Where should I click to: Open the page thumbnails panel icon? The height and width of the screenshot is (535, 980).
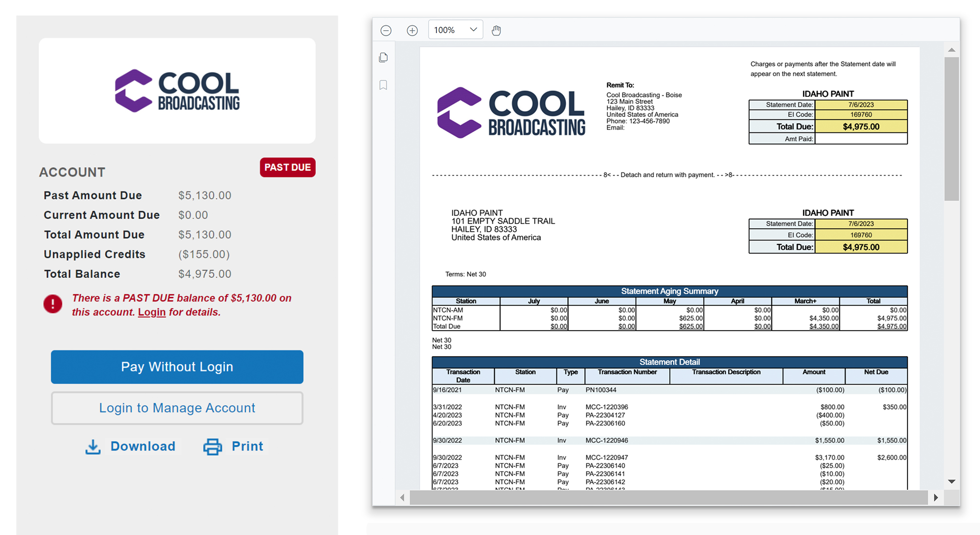coord(383,57)
